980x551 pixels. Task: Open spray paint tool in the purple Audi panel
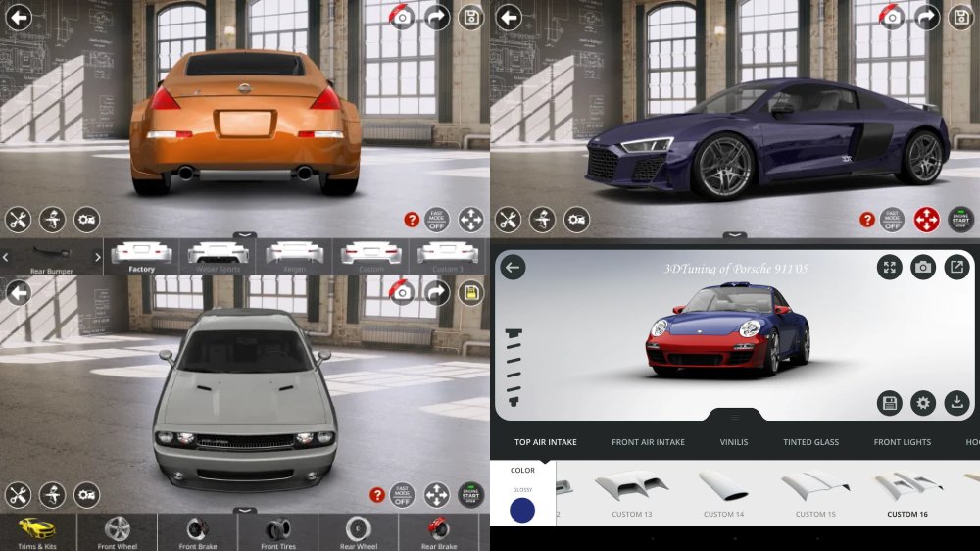[x=543, y=221]
